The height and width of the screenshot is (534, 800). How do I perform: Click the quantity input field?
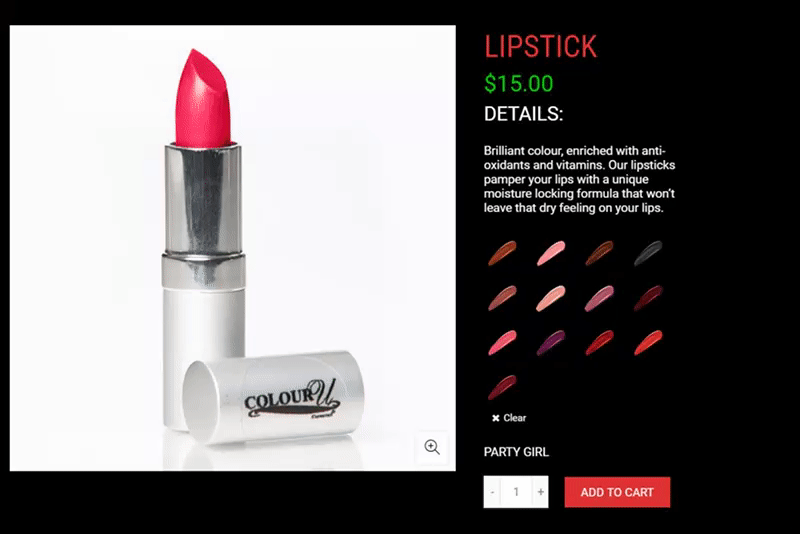[x=516, y=492]
